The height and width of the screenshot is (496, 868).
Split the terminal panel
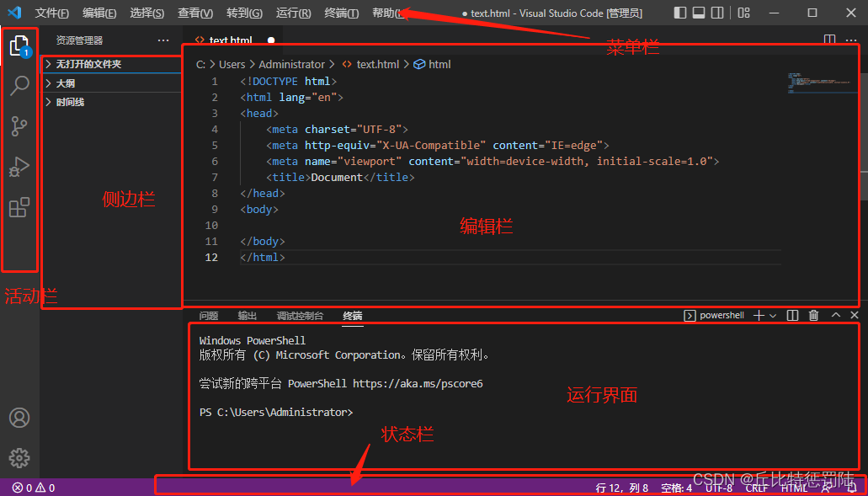point(792,316)
